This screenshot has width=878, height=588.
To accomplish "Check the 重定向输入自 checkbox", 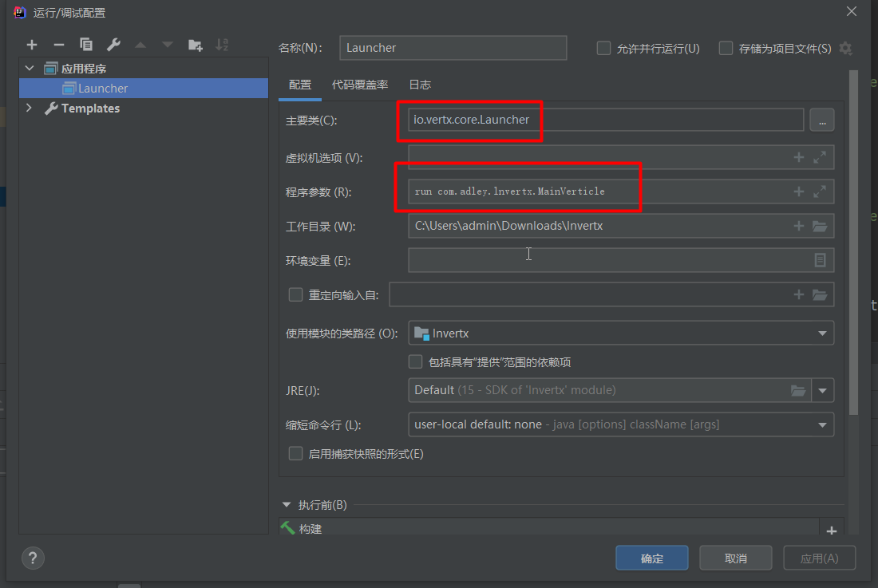I will click(295, 294).
